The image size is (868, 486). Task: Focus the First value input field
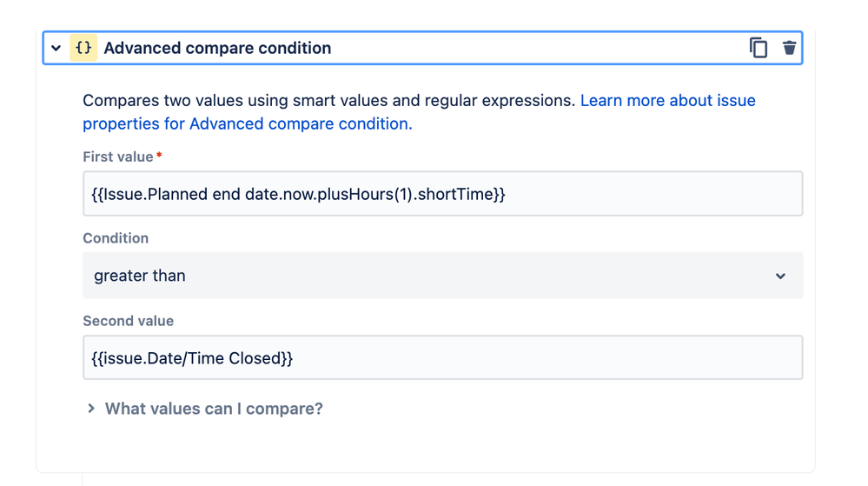pyautogui.click(x=443, y=194)
